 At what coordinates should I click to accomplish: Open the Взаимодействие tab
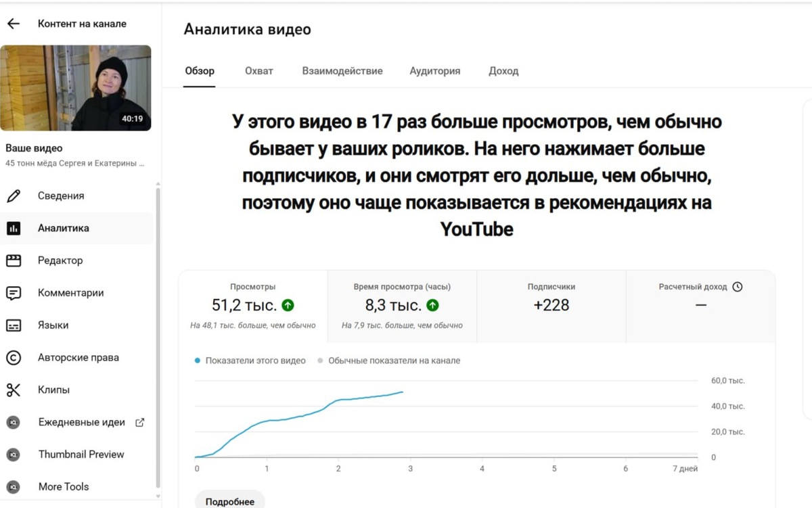(x=342, y=71)
